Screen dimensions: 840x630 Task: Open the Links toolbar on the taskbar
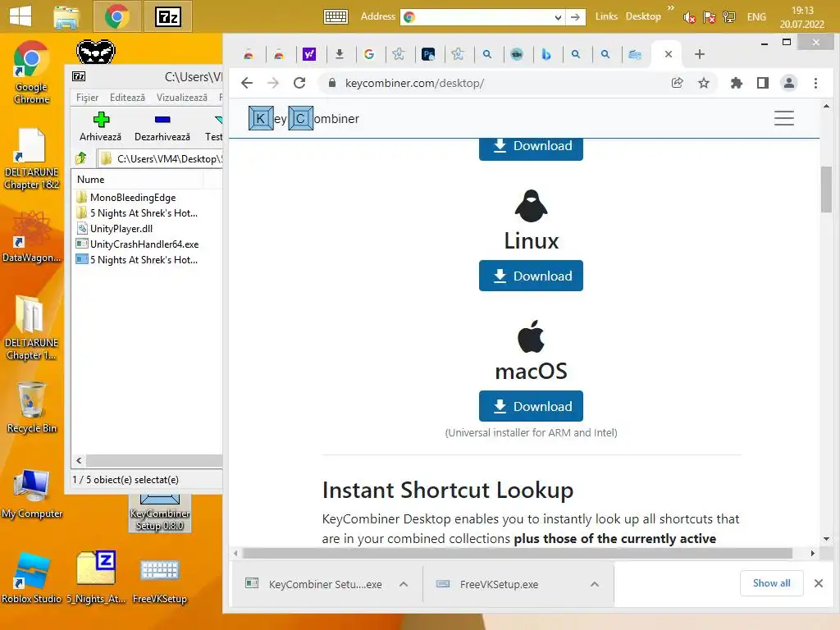pos(606,16)
